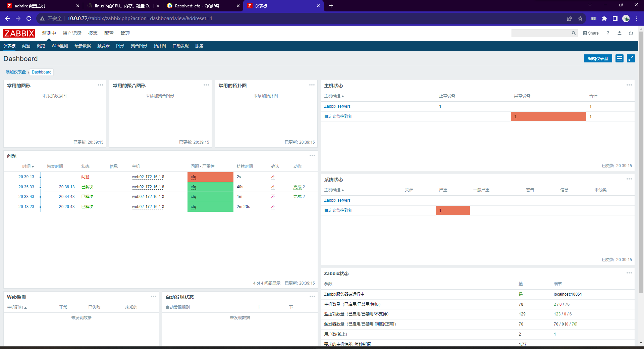Click 编辑仪表盘 button
Screen dimensions: 644x349
click(x=598, y=58)
